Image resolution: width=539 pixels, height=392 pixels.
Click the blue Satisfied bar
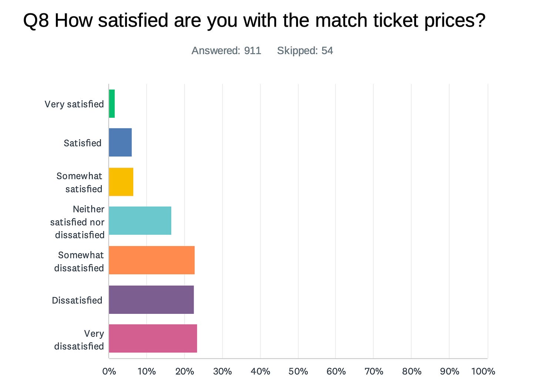point(120,143)
